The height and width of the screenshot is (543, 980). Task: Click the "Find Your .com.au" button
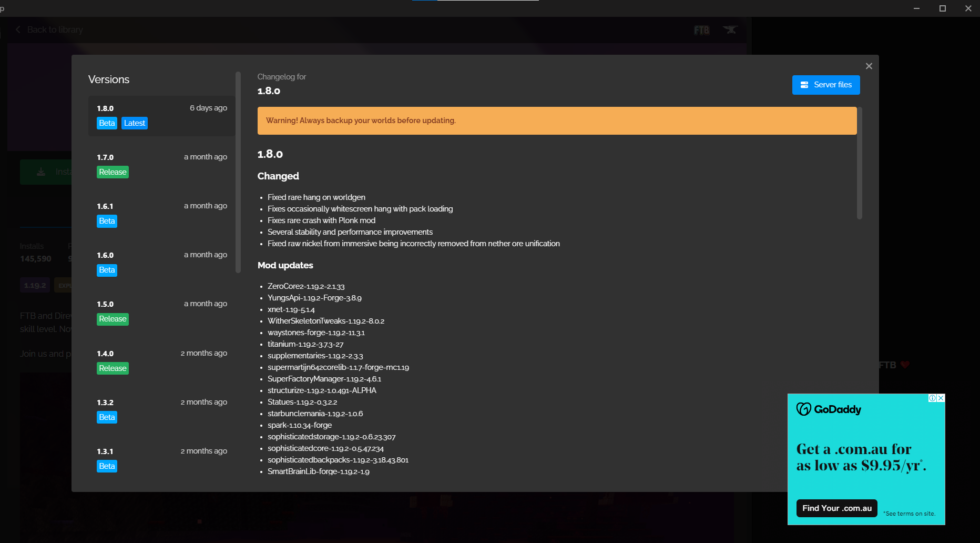click(x=836, y=508)
